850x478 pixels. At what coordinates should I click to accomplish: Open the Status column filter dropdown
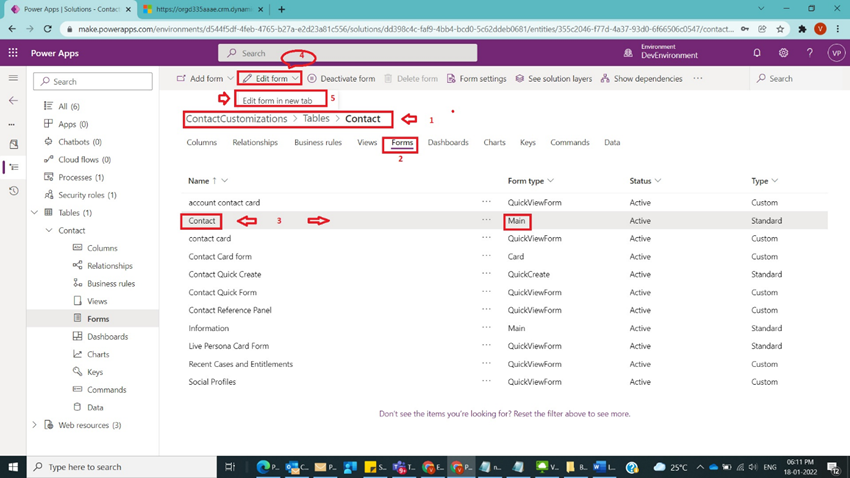tap(658, 180)
